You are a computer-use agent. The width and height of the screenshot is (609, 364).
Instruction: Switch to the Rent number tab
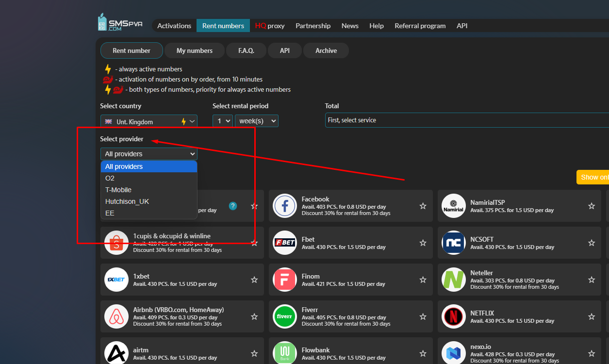132,50
